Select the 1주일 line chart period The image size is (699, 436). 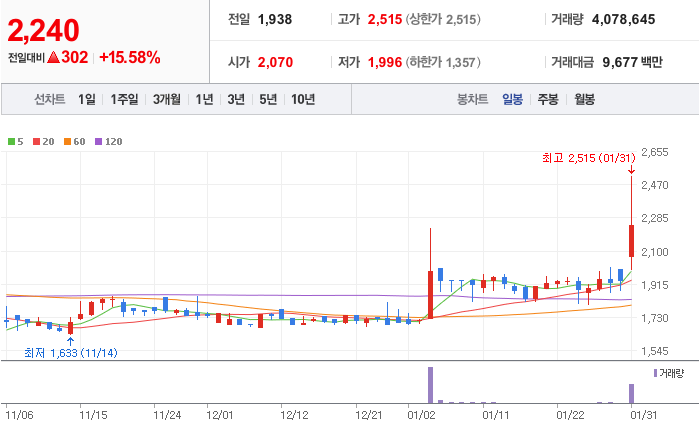coord(124,99)
